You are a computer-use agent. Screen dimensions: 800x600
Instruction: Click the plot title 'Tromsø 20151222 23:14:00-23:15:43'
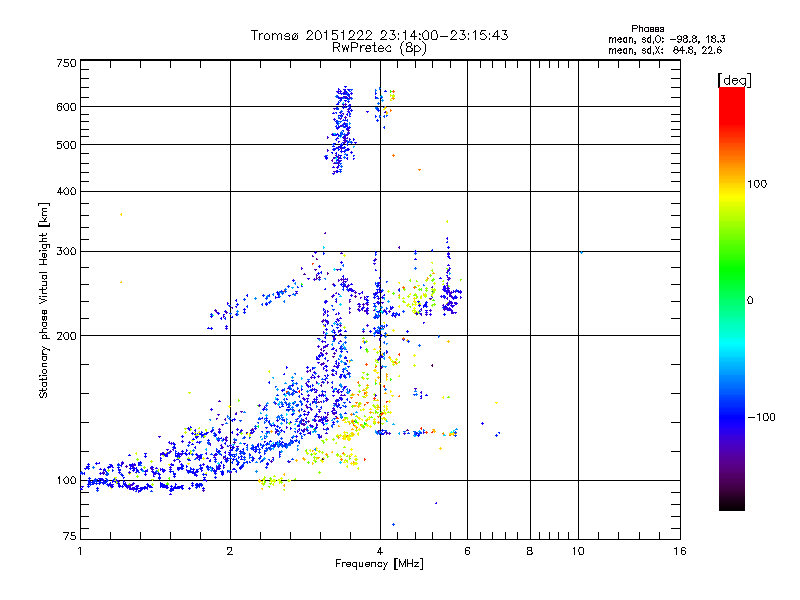pos(379,35)
